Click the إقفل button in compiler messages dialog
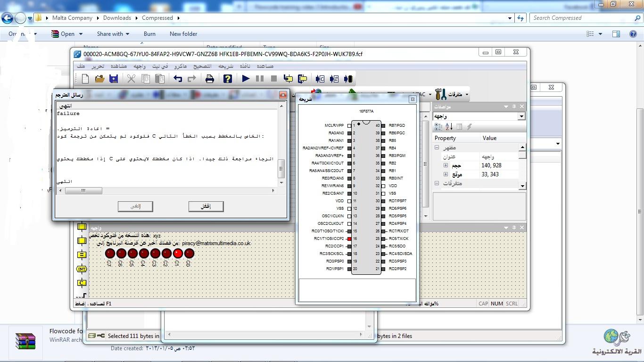This screenshot has width=644, height=362. click(206, 206)
